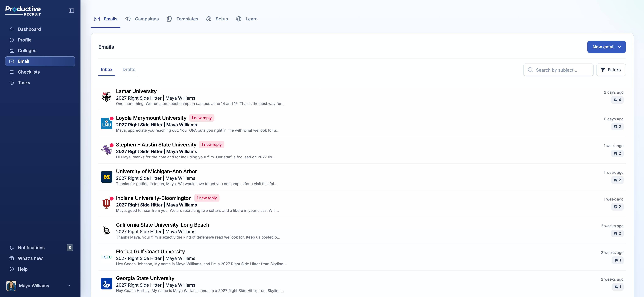Open the Florida Gulf Coast University thread

tap(362, 258)
